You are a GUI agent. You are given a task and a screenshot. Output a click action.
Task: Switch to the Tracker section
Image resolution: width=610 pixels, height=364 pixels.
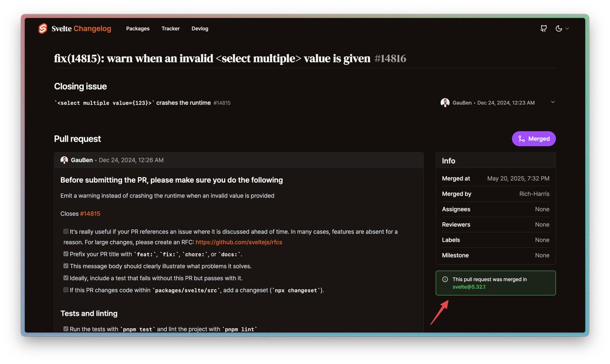pos(170,28)
